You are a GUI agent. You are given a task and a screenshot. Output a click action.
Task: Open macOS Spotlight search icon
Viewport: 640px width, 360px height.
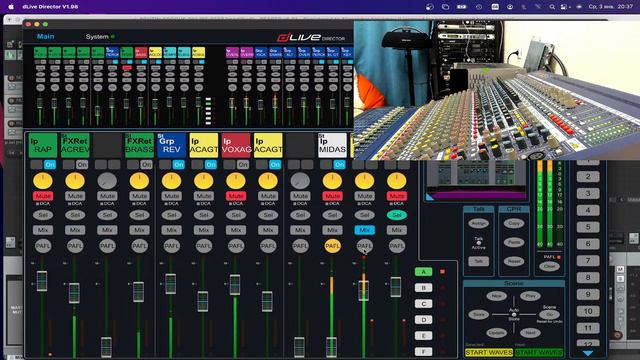click(552, 7)
